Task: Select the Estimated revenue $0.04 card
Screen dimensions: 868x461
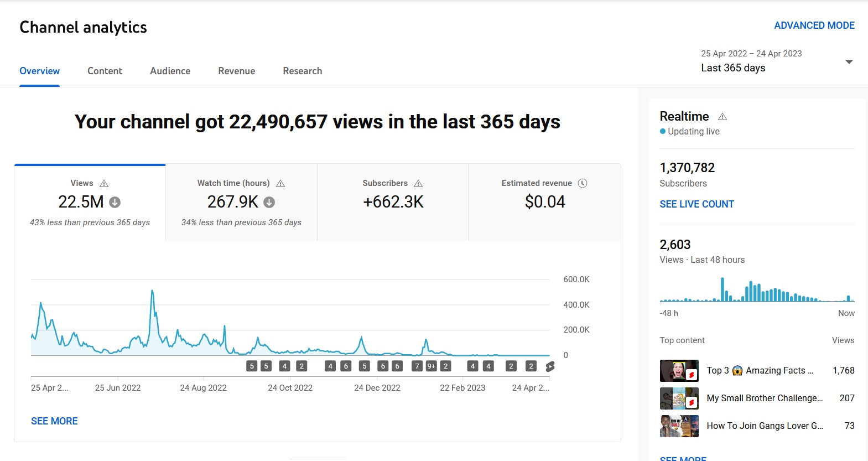Action: (x=545, y=203)
